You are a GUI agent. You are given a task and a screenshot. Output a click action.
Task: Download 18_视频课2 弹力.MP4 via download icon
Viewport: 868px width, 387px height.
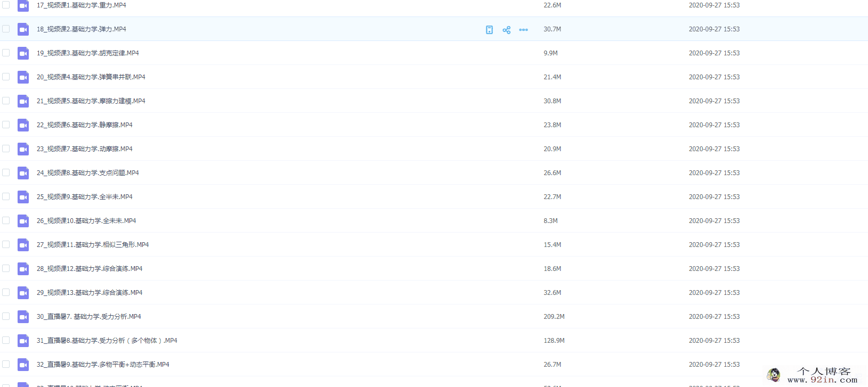point(489,30)
